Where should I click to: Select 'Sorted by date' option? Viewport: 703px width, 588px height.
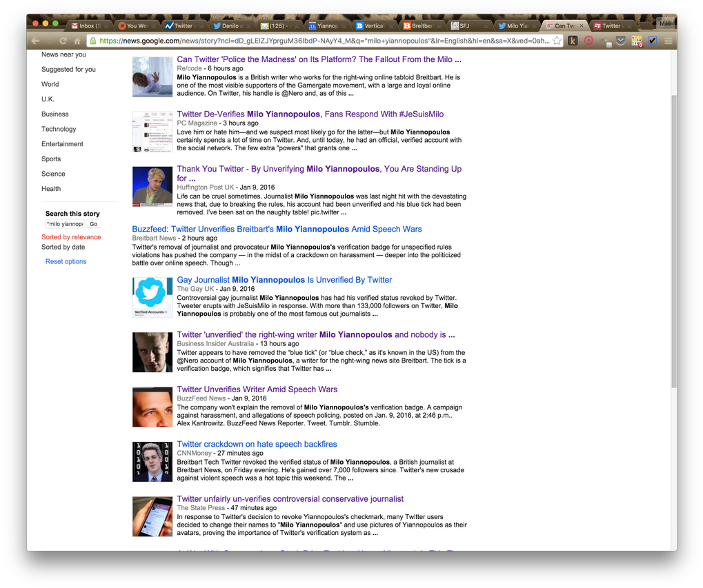63,247
